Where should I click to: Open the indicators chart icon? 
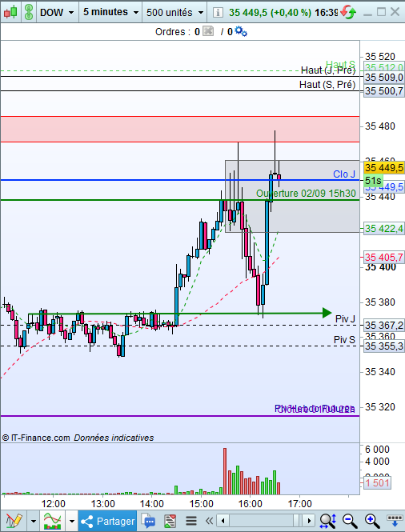[52, 521]
